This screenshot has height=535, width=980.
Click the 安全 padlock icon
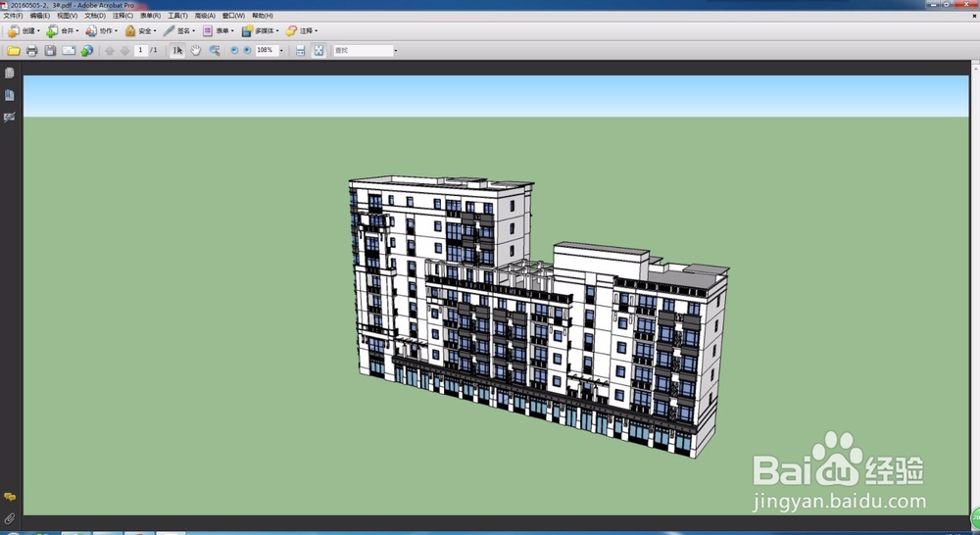click(x=130, y=30)
